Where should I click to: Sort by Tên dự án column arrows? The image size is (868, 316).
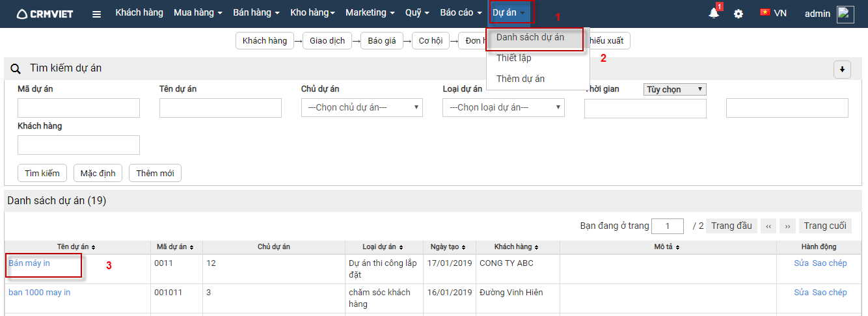click(x=94, y=248)
